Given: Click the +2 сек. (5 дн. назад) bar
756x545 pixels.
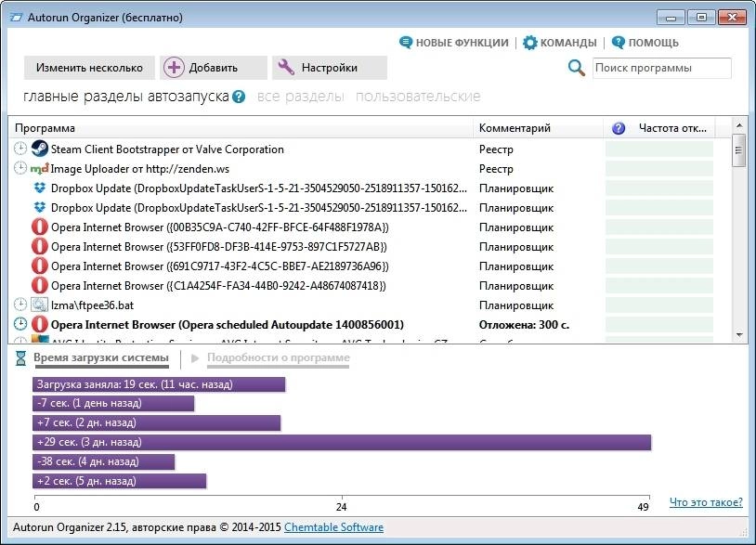Looking at the screenshot, I should tap(120, 481).
